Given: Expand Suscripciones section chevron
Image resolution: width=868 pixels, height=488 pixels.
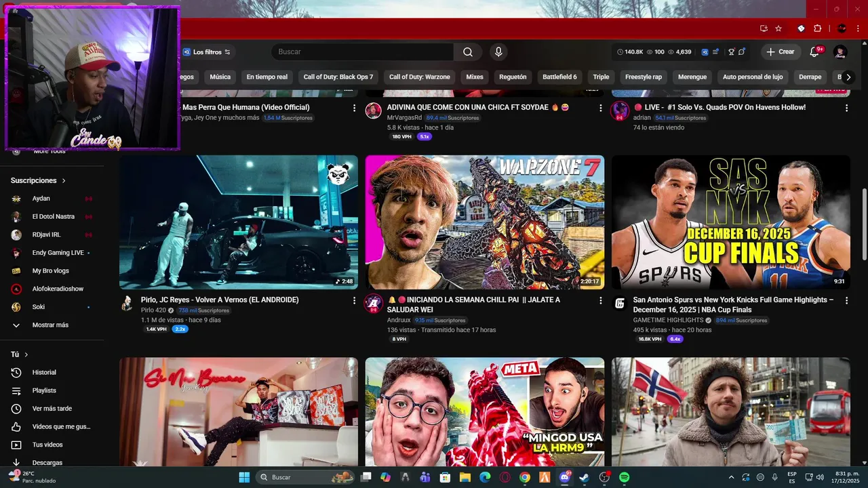Looking at the screenshot, I should [64, 181].
